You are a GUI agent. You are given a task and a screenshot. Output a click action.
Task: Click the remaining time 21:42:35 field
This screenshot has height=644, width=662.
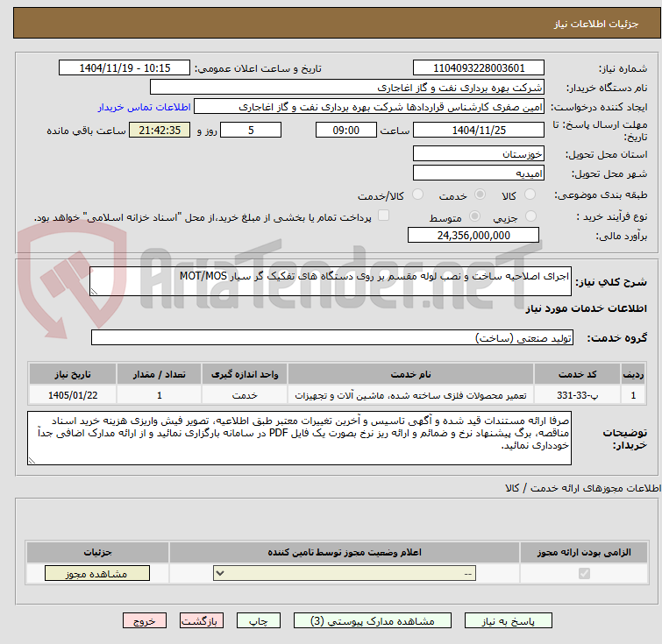[160, 130]
